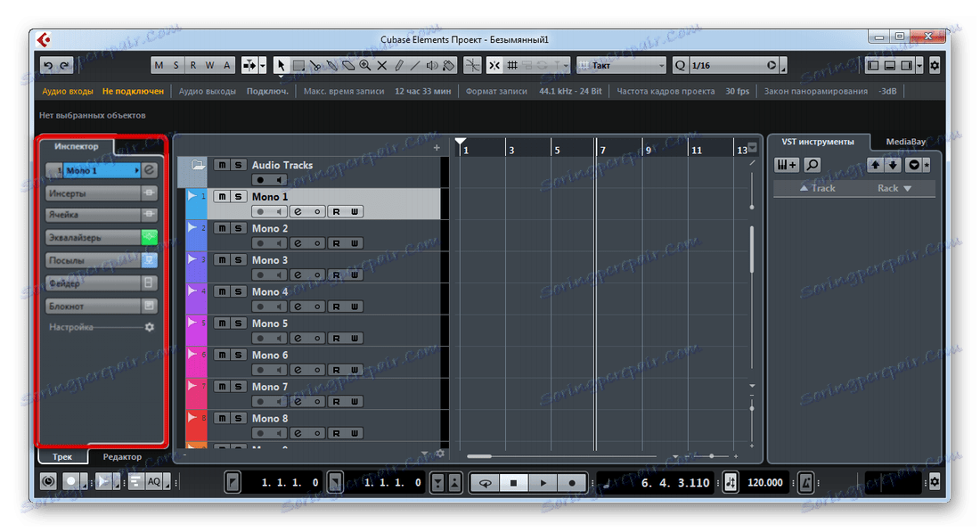Click the Record transport button
980x532 pixels.
(571, 483)
